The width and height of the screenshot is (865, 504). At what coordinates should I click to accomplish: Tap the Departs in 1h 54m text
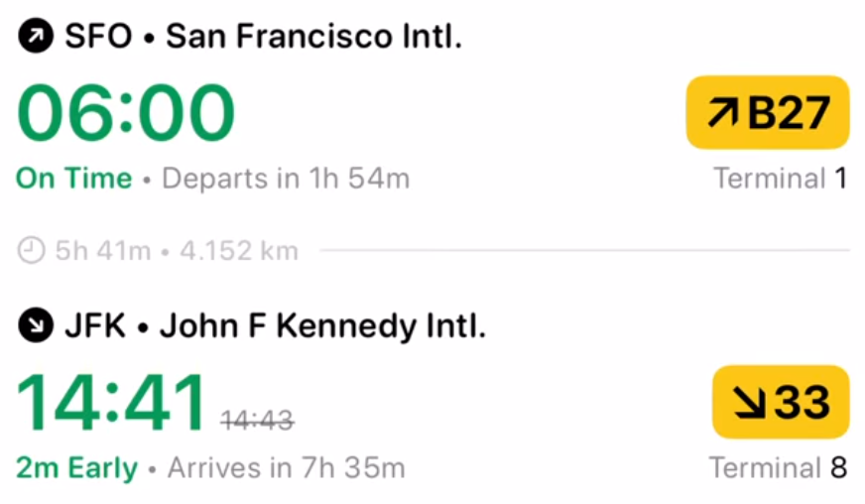(x=286, y=179)
